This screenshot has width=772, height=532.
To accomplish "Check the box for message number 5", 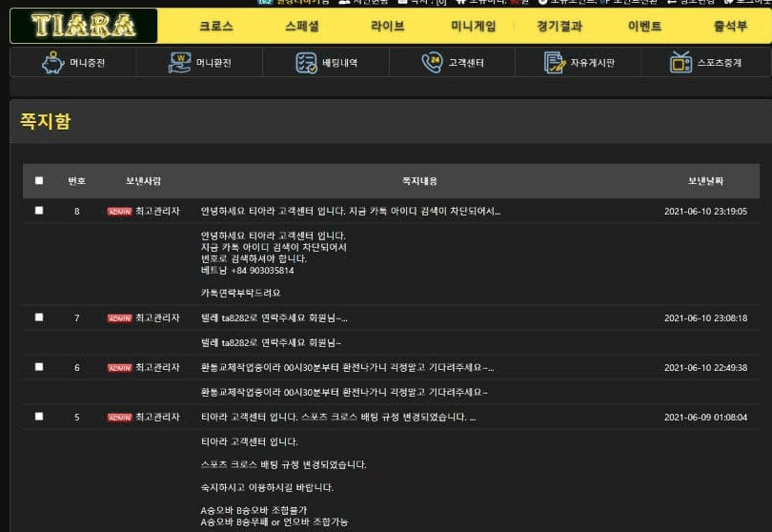I will pyautogui.click(x=39, y=417).
